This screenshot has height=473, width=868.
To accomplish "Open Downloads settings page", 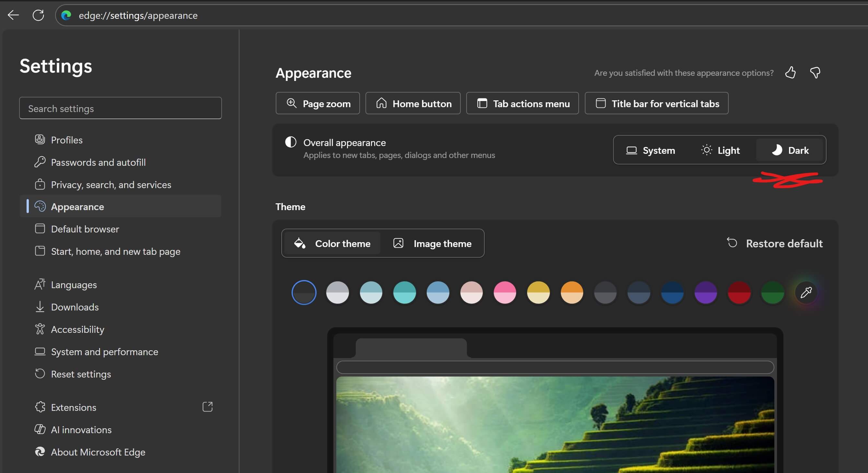I will (x=75, y=307).
